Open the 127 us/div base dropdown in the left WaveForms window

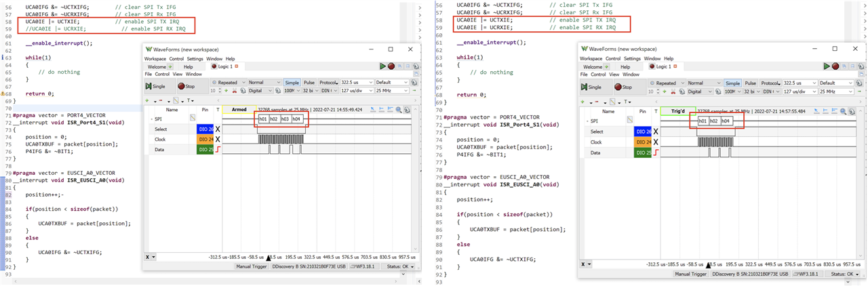357,91
